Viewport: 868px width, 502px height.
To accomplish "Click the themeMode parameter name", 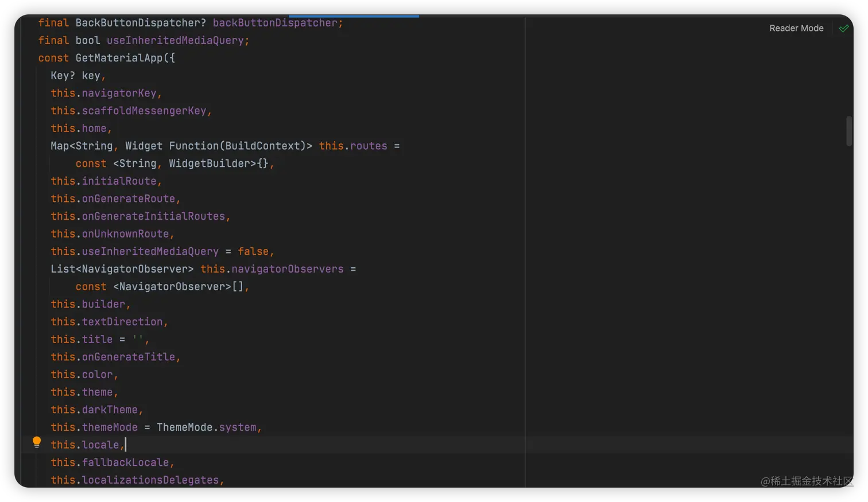I will pos(110,427).
